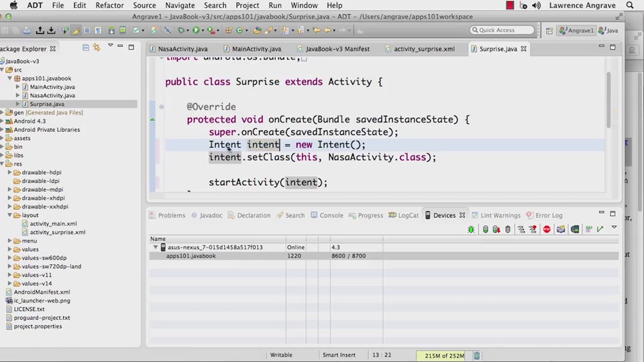The width and height of the screenshot is (644, 362).
Task: Switch to Angrave1 perspective
Action: point(577,30)
